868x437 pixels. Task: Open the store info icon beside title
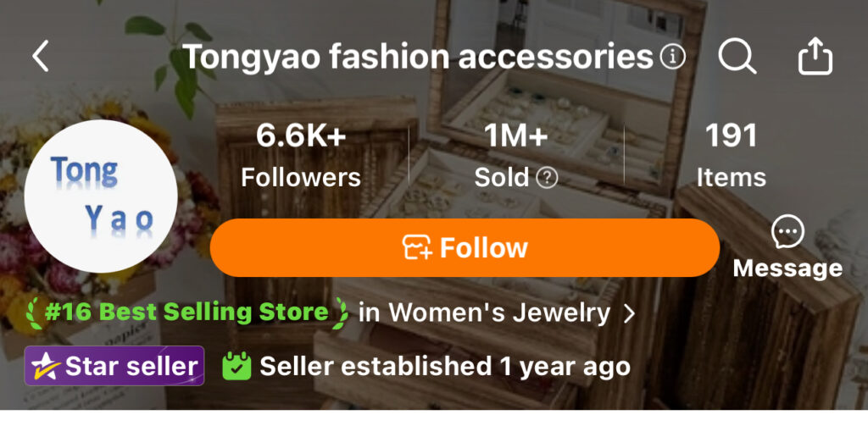(x=672, y=56)
